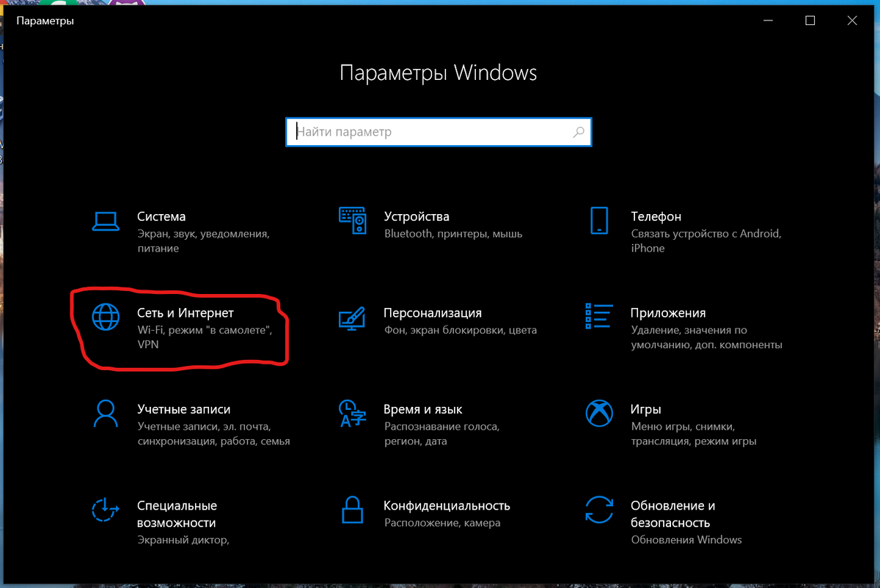Open the Телефон phone icon

pos(599,220)
